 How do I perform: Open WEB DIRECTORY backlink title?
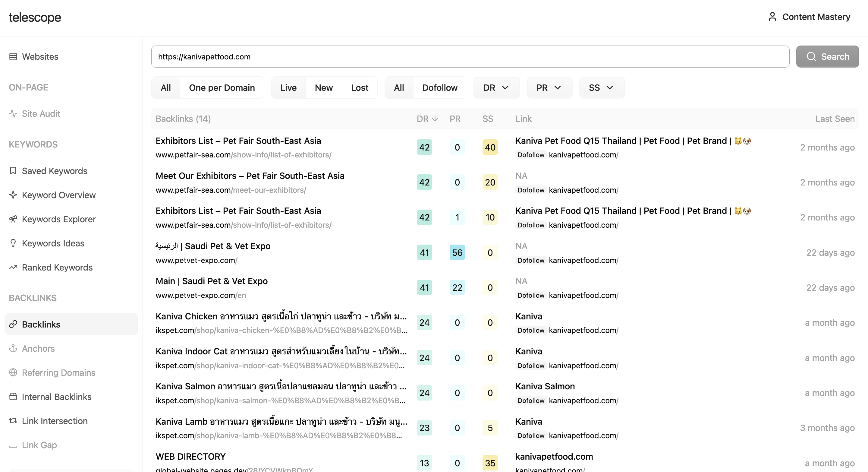click(x=190, y=457)
